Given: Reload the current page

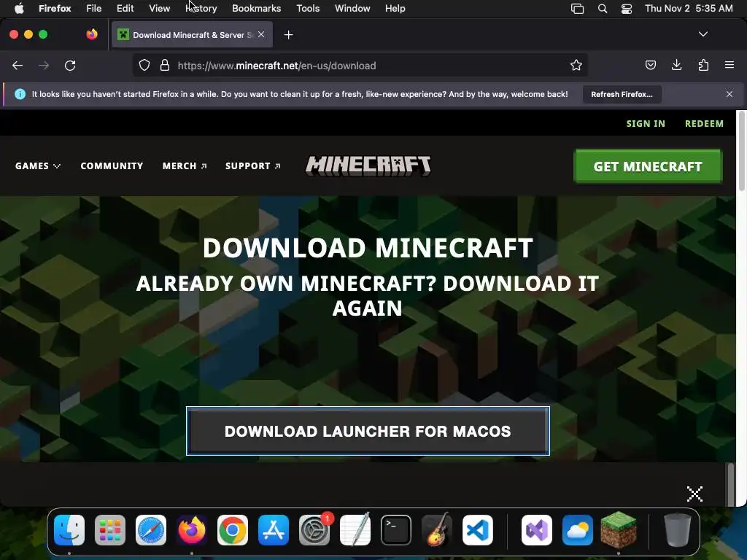Looking at the screenshot, I should tap(70, 65).
